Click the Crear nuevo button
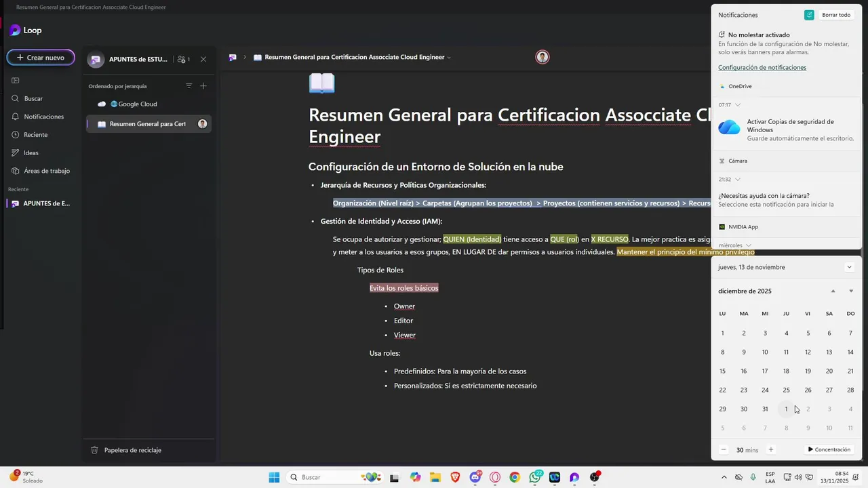The image size is (868, 488). pos(41,58)
